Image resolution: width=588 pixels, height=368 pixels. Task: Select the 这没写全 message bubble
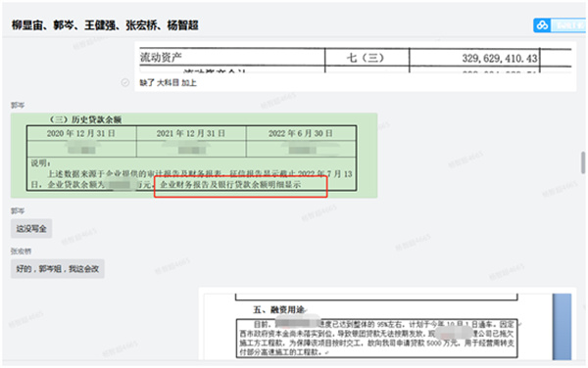[31, 228]
